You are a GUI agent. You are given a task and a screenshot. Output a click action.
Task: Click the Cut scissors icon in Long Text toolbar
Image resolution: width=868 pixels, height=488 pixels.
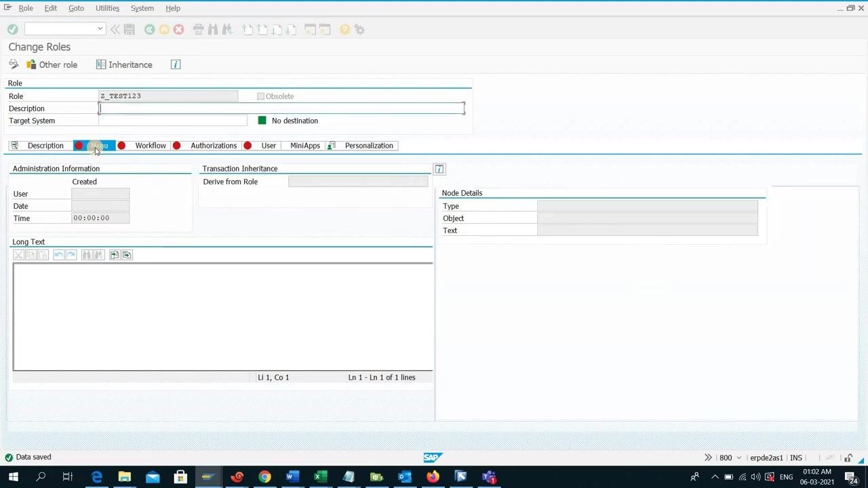tap(18, 255)
